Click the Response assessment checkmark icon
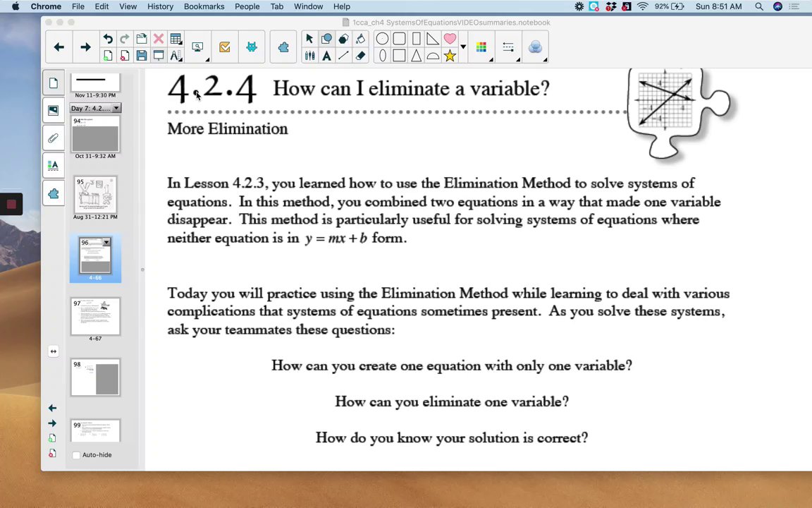 [x=225, y=47]
